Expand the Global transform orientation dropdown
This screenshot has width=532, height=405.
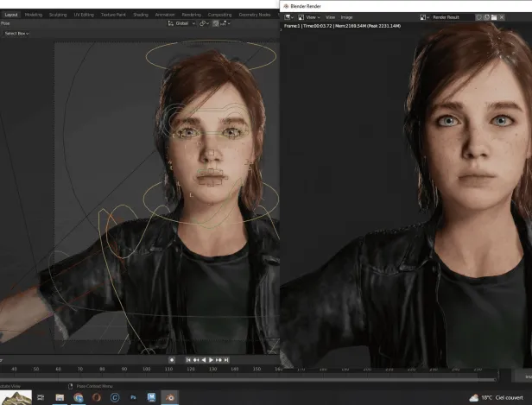(183, 23)
